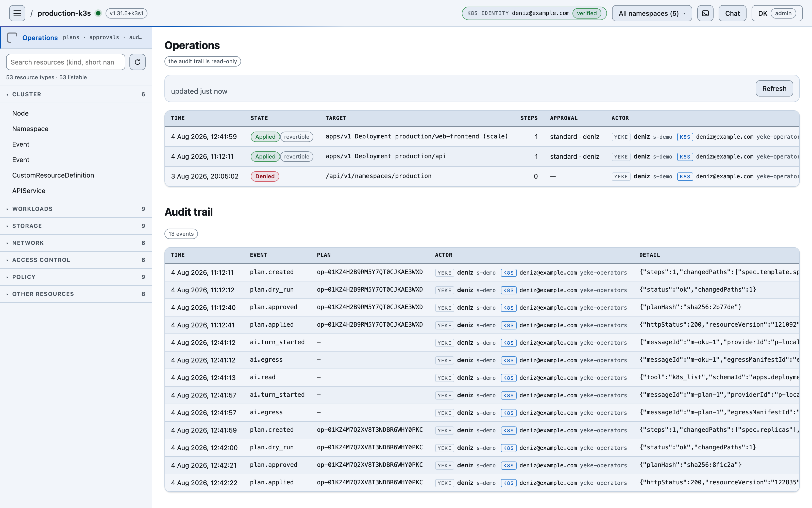Click the 3 Aug 2026, 20:05:02 timestamp
The height and width of the screenshot is (508, 812).
[205, 176]
